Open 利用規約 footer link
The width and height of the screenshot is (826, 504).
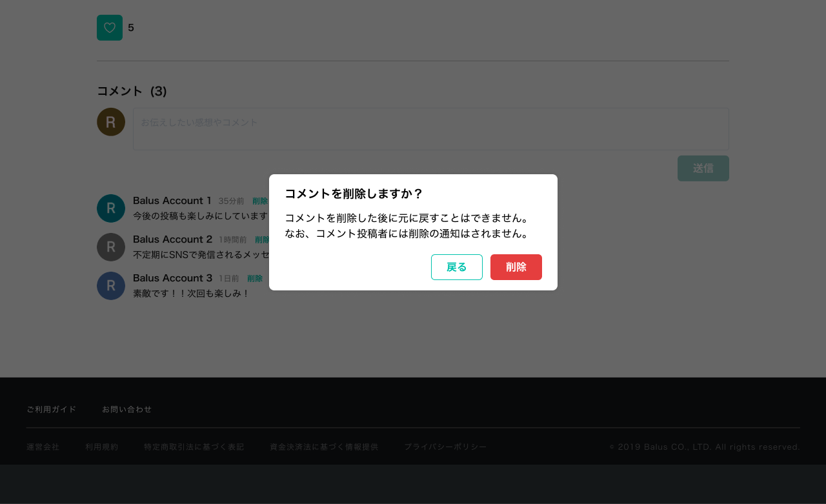point(102,447)
